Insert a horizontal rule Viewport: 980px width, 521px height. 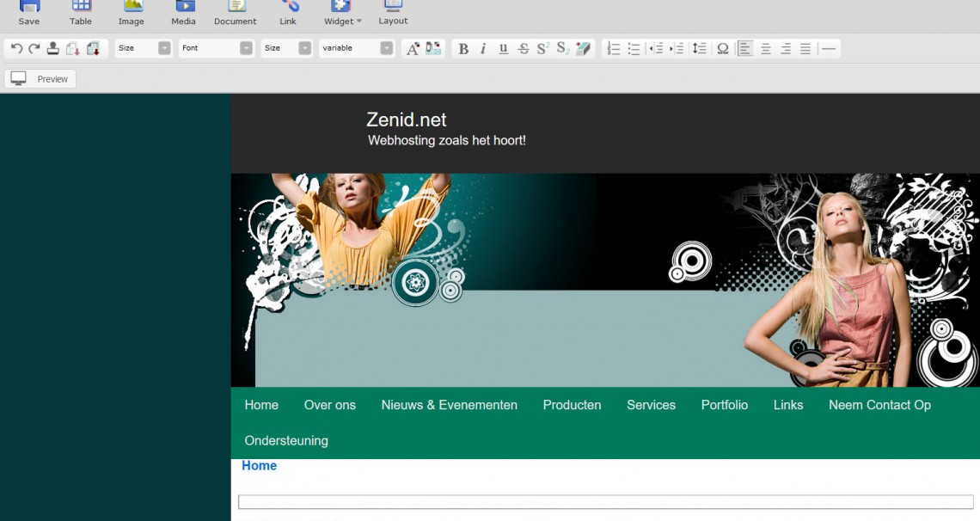coord(829,49)
